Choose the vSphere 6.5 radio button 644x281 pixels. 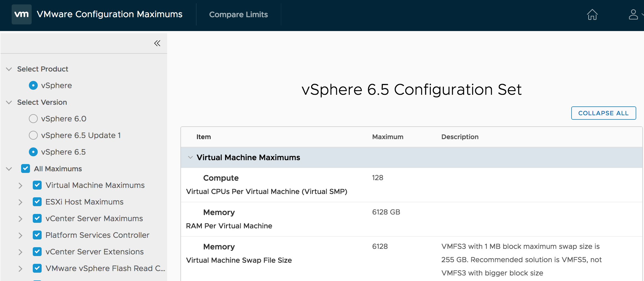pos(33,152)
